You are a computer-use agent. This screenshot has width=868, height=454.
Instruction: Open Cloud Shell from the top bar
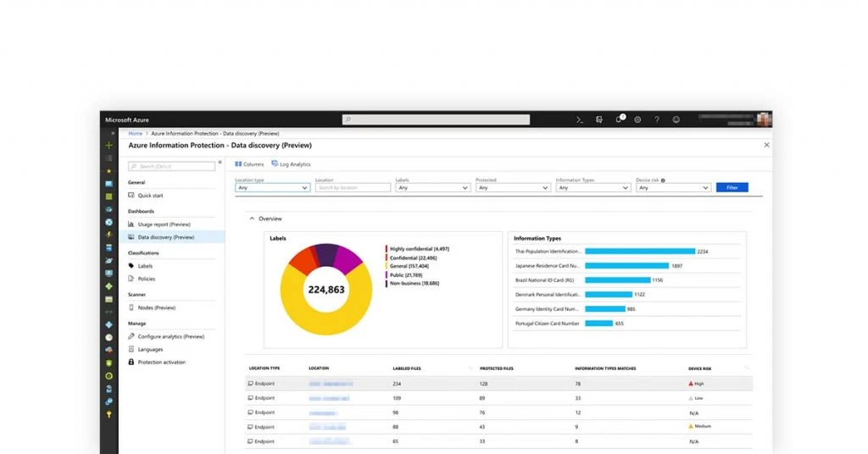click(x=580, y=119)
